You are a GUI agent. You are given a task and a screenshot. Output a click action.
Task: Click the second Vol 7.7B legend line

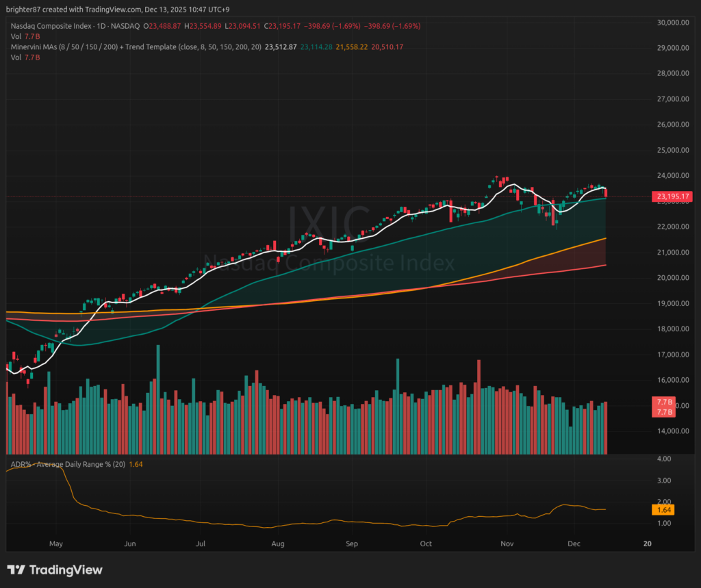tap(25, 57)
